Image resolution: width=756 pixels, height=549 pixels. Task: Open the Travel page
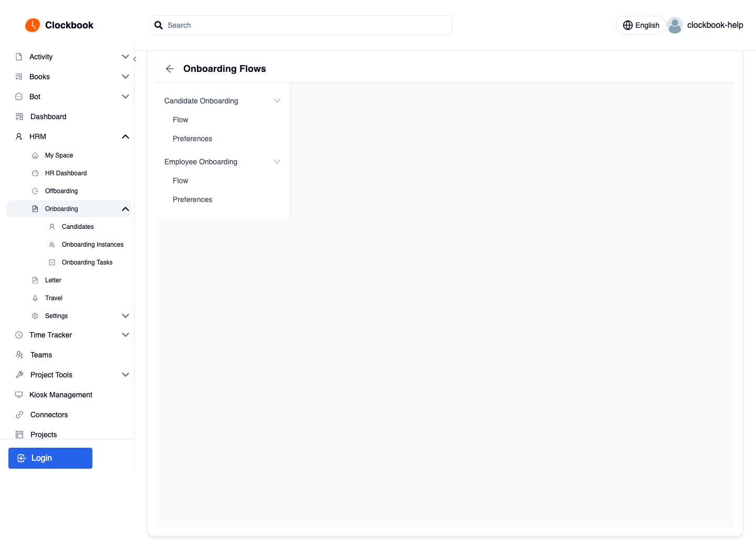(54, 298)
